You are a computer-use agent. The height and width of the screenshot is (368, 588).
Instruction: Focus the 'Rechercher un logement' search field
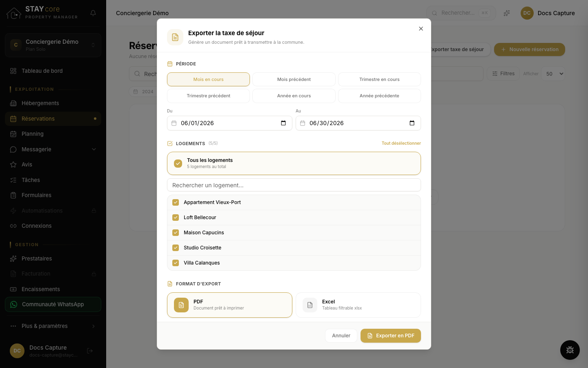pos(294,185)
